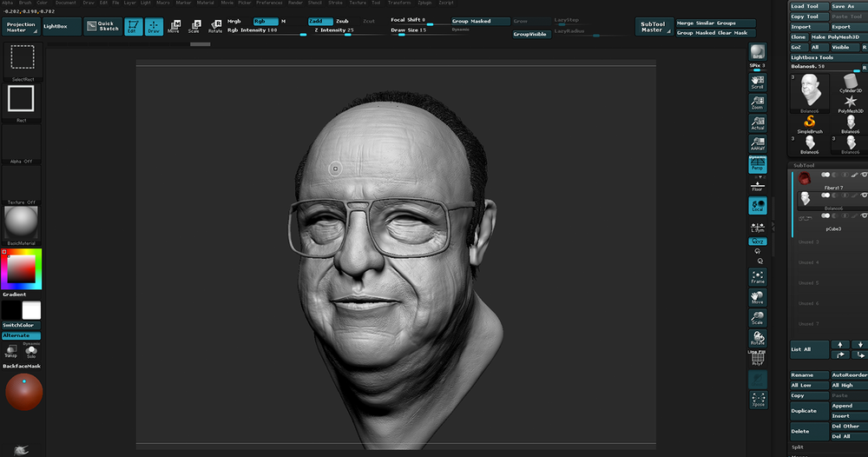Toggle the Floor grid
The height and width of the screenshot is (457, 868).
point(757,186)
